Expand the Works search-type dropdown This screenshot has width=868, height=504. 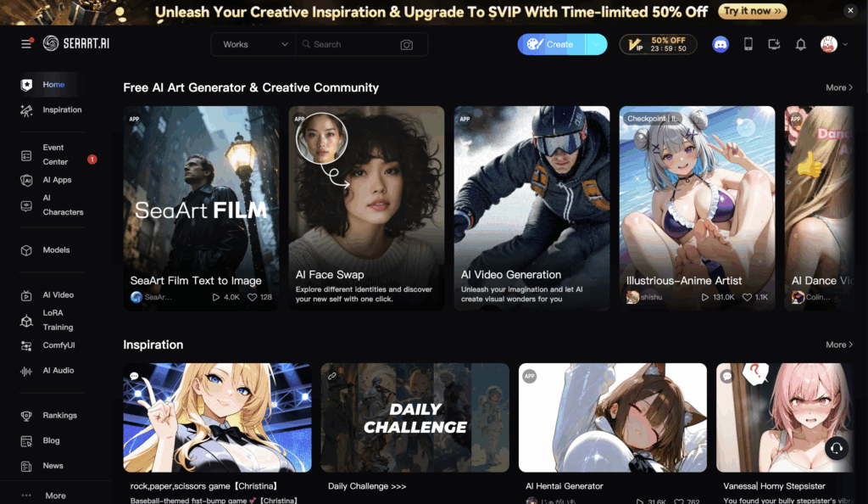[x=253, y=44]
